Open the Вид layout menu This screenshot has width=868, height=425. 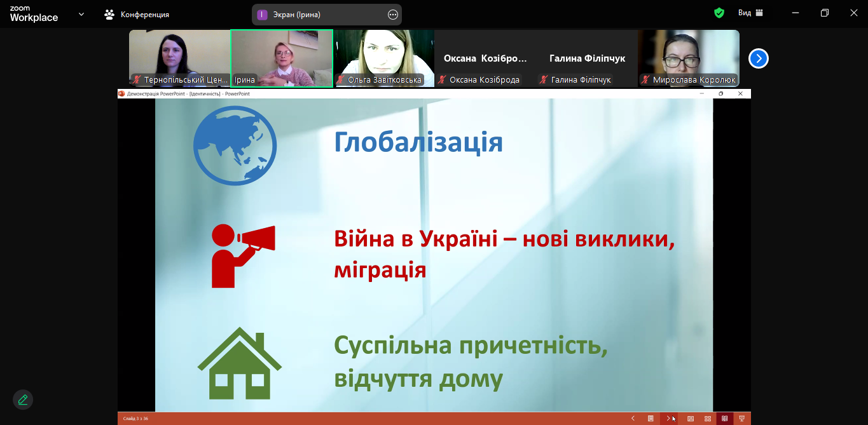point(750,13)
